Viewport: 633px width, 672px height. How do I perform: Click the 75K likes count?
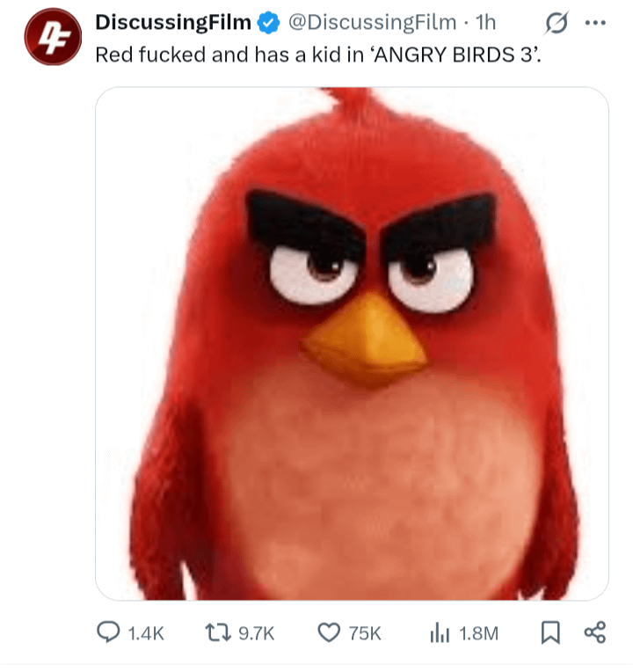(x=365, y=633)
